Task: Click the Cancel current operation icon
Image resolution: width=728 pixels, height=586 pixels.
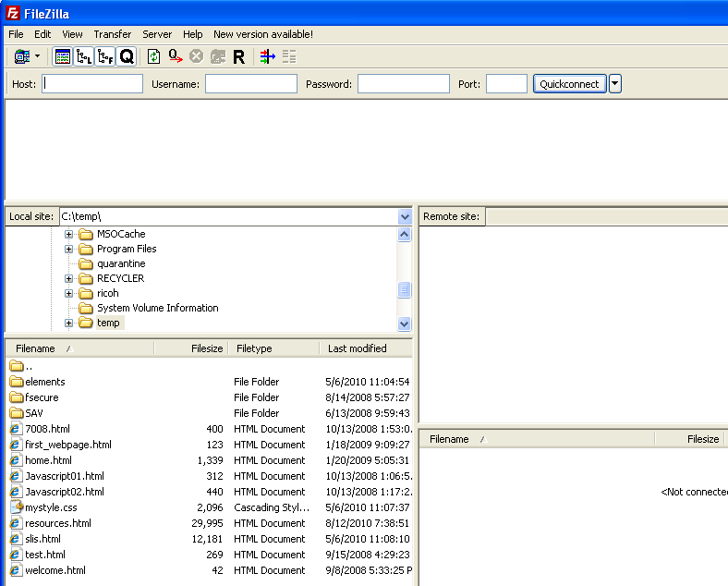Action: point(196,56)
